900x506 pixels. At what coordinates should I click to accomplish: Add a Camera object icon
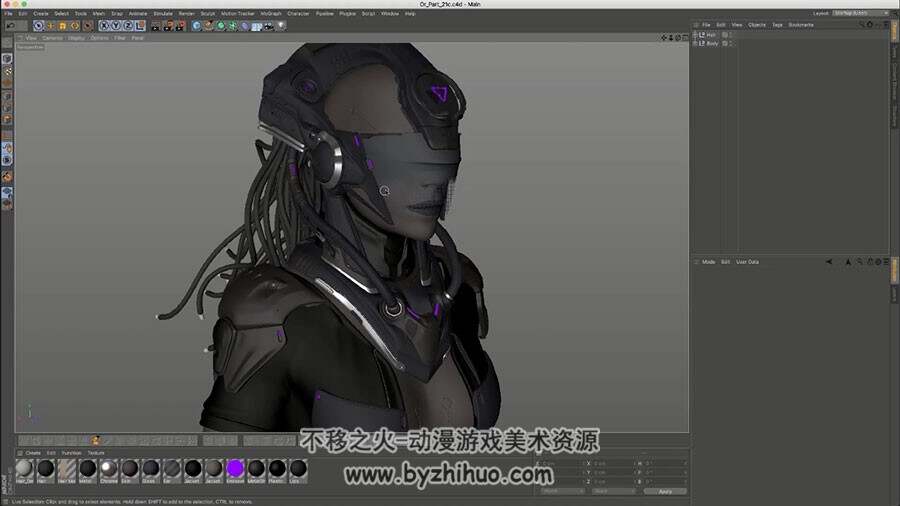(269, 26)
